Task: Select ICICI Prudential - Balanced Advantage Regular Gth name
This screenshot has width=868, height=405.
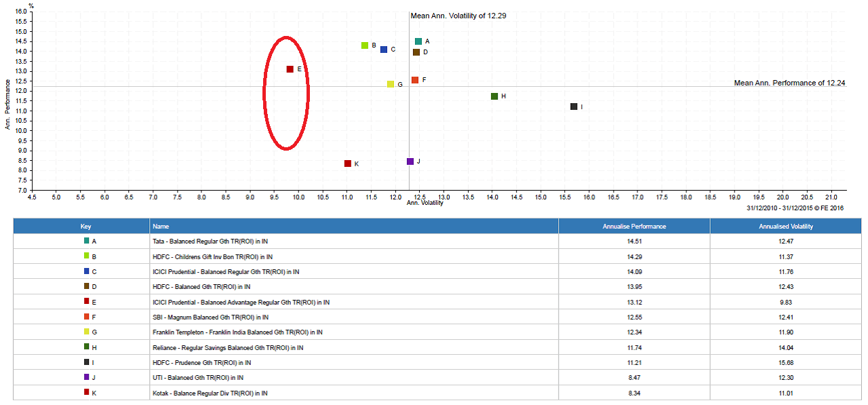Action: tap(241, 303)
